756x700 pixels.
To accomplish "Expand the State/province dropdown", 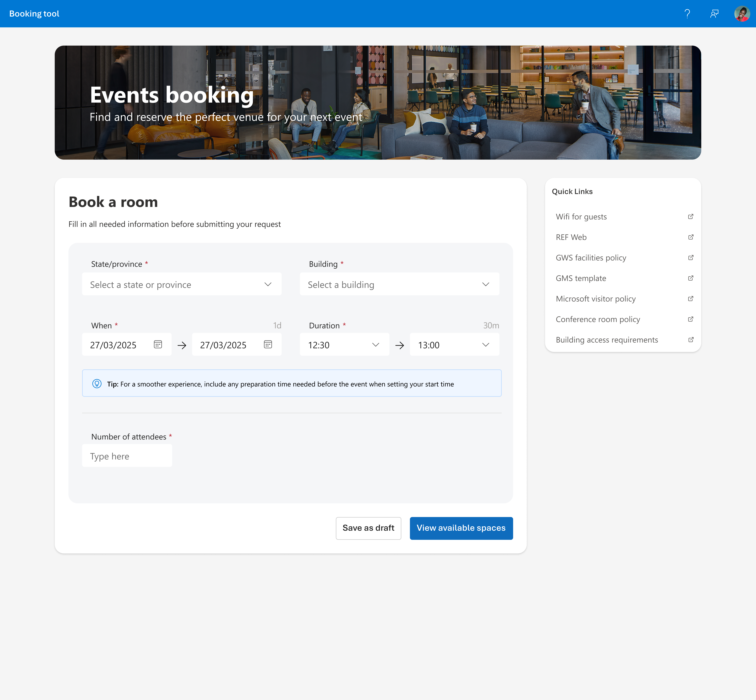I will tap(182, 284).
